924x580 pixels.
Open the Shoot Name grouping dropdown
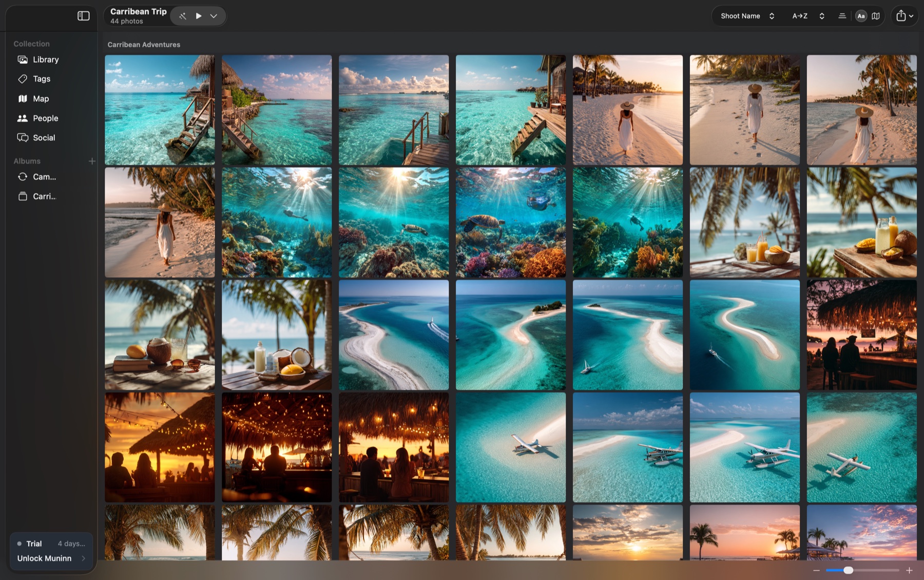(x=747, y=16)
